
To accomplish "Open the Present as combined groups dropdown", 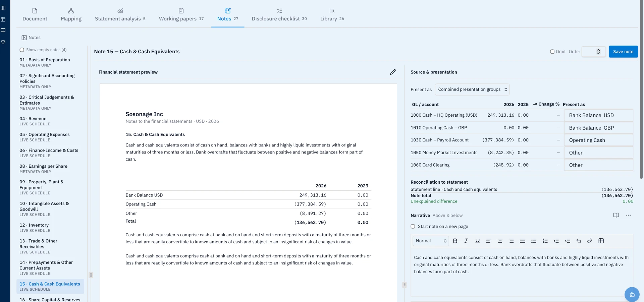I will [x=472, y=89].
